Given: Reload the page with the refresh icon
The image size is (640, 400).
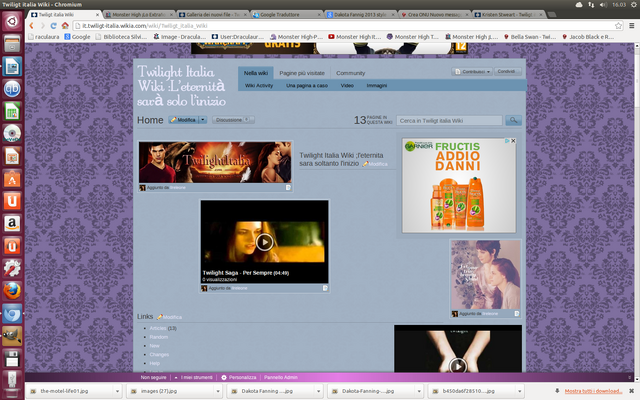Looking at the screenshot, I should tap(53, 26).
